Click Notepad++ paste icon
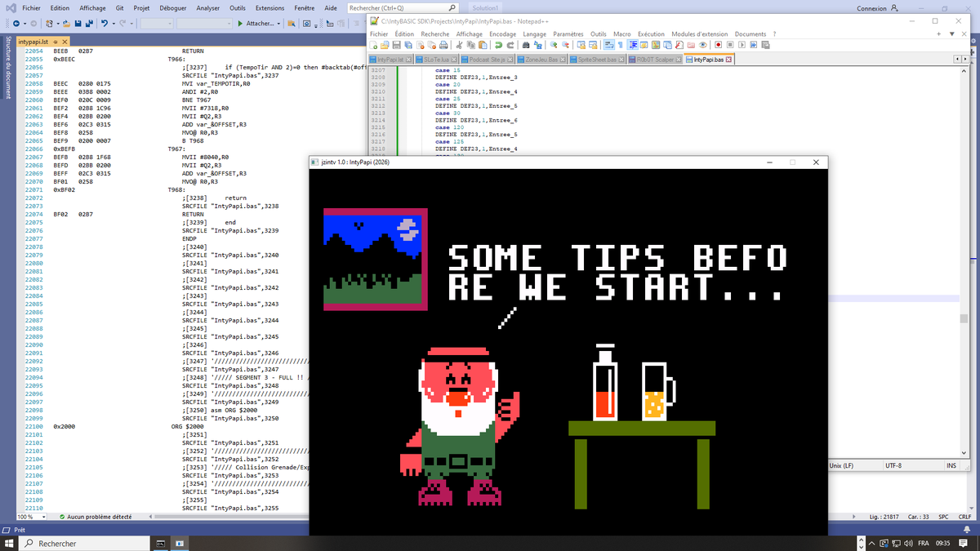Image resolution: width=980 pixels, height=551 pixels. click(483, 45)
